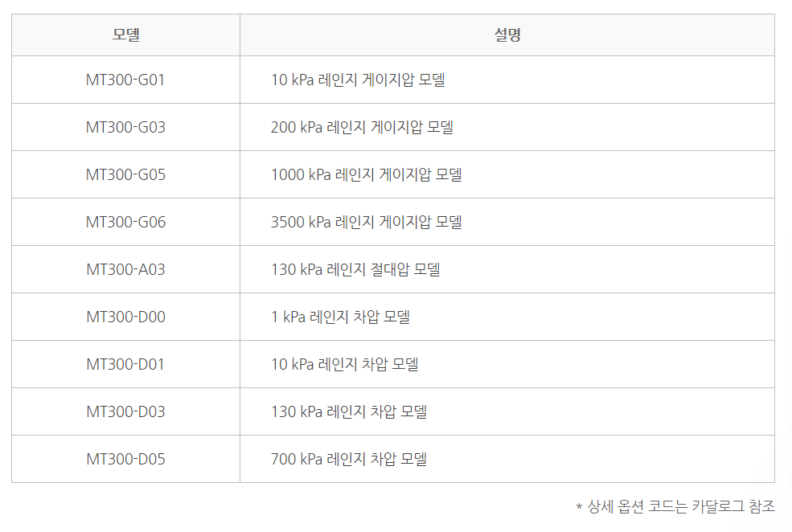This screenshot has width=792, height=532.
Task: Click the 10 kPa 레인지 게이지압 모델 description
Action: tap(358, 80)
